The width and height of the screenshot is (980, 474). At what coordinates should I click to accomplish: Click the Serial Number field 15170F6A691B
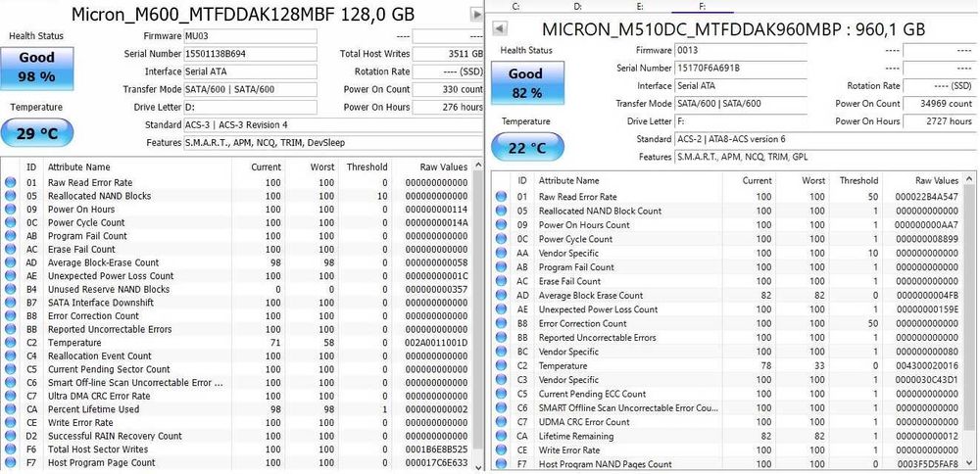pos(741,69)
